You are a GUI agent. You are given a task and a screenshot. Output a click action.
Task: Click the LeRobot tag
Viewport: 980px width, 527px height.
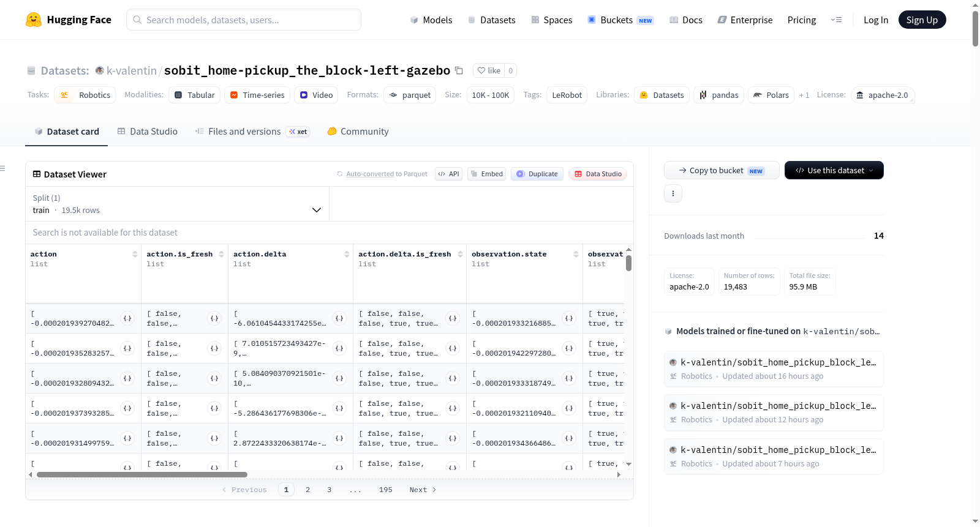567,95
